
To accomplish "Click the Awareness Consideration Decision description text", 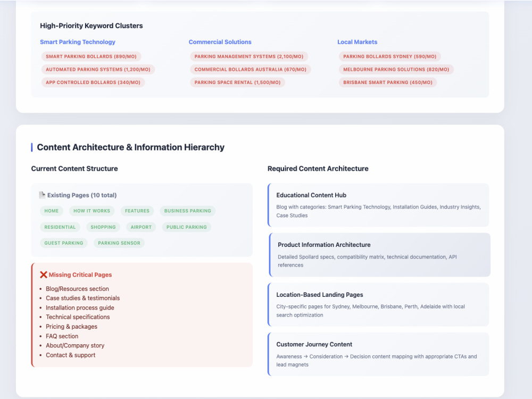I will 377,360.
